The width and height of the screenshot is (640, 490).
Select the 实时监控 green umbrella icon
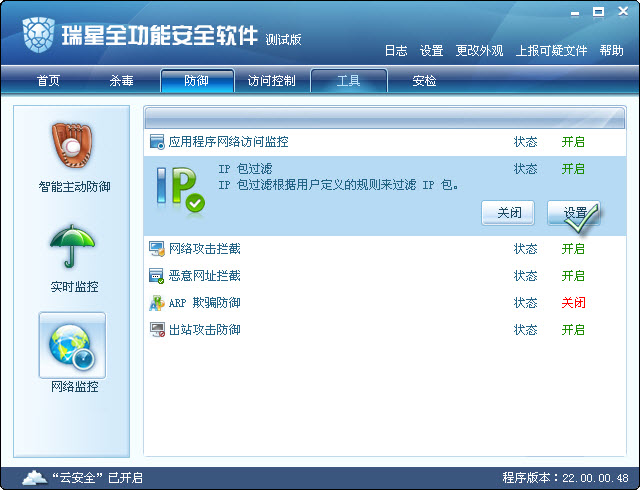(72, 246)
